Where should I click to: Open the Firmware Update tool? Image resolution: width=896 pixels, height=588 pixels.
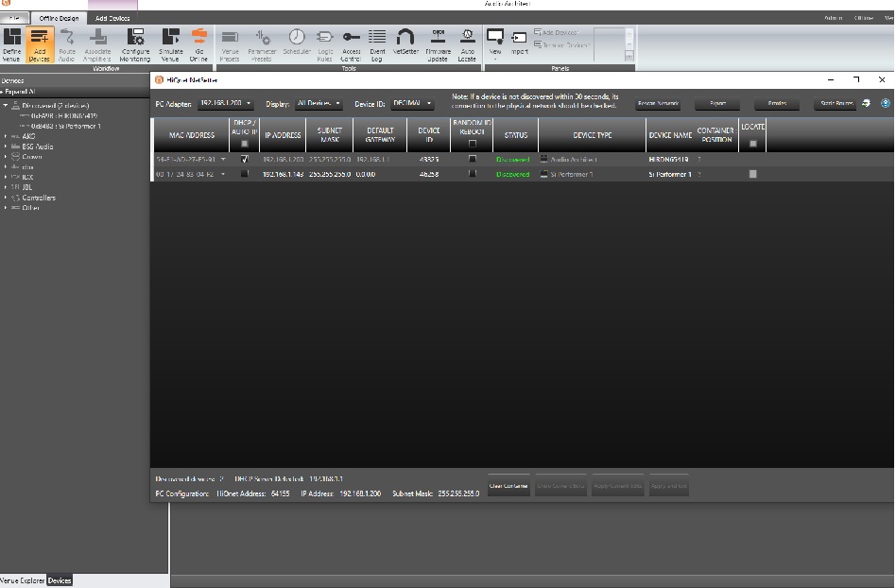438,44
